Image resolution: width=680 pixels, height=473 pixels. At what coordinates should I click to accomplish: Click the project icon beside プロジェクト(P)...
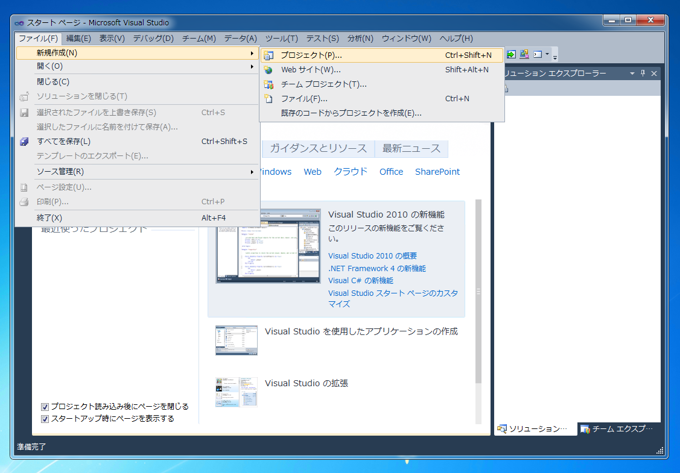click(269, 55)
